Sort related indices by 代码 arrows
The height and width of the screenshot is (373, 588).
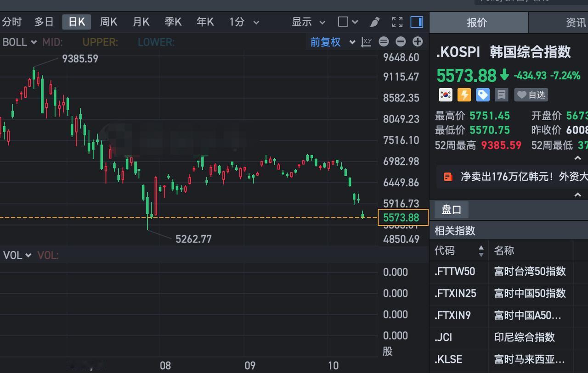coord(481,251)
